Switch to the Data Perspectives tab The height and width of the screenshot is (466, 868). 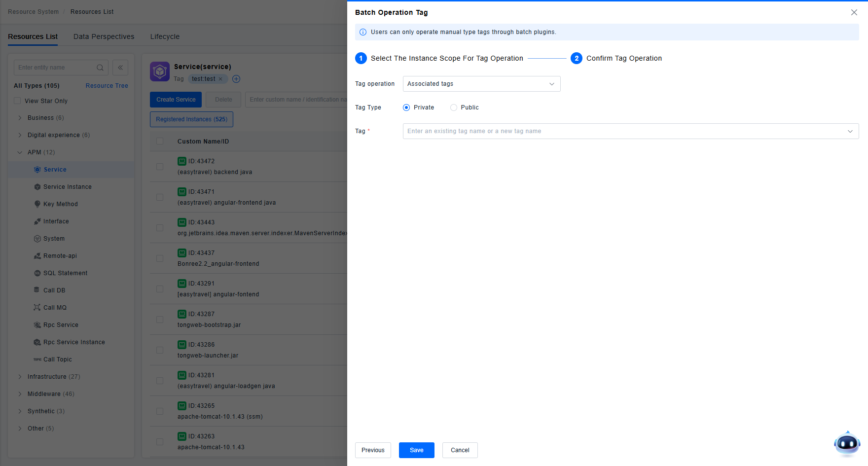point(104,36)
